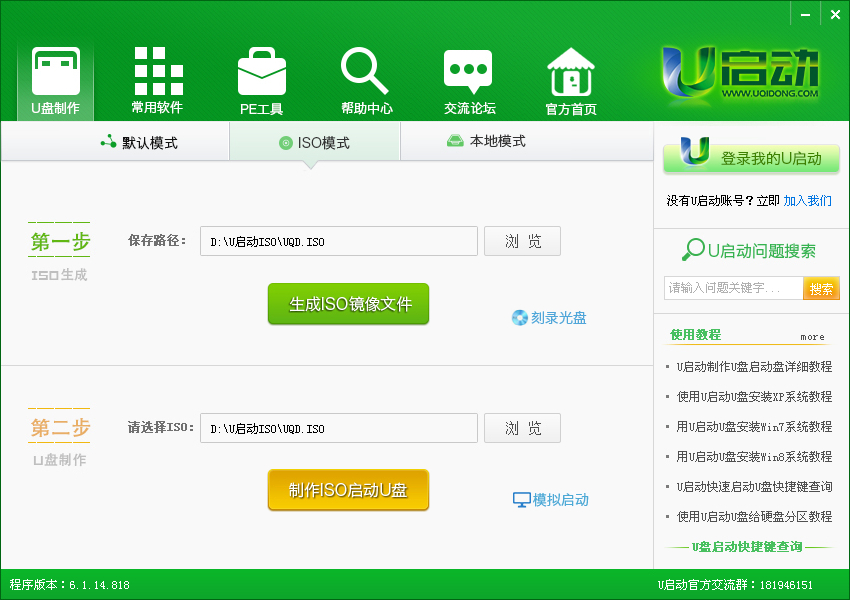Click the more link beside 使用教程
850x600 pixels.
click(x=813, y=337)
